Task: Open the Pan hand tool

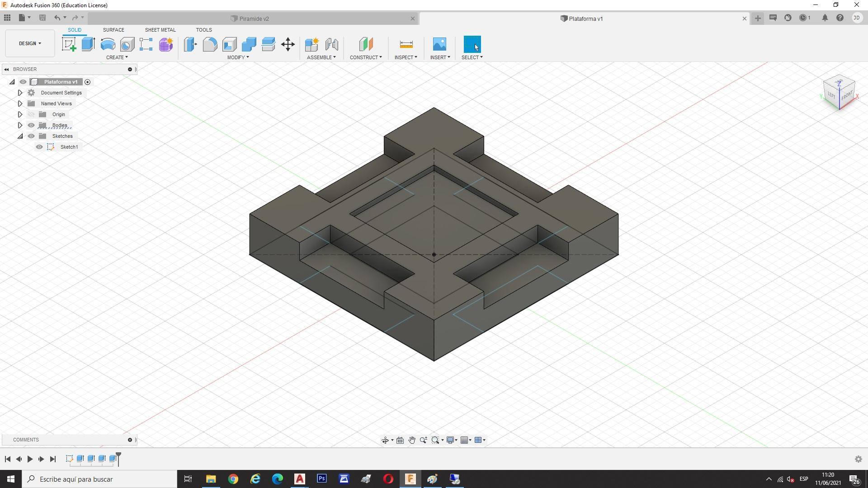Action: (x=411, y=440)
